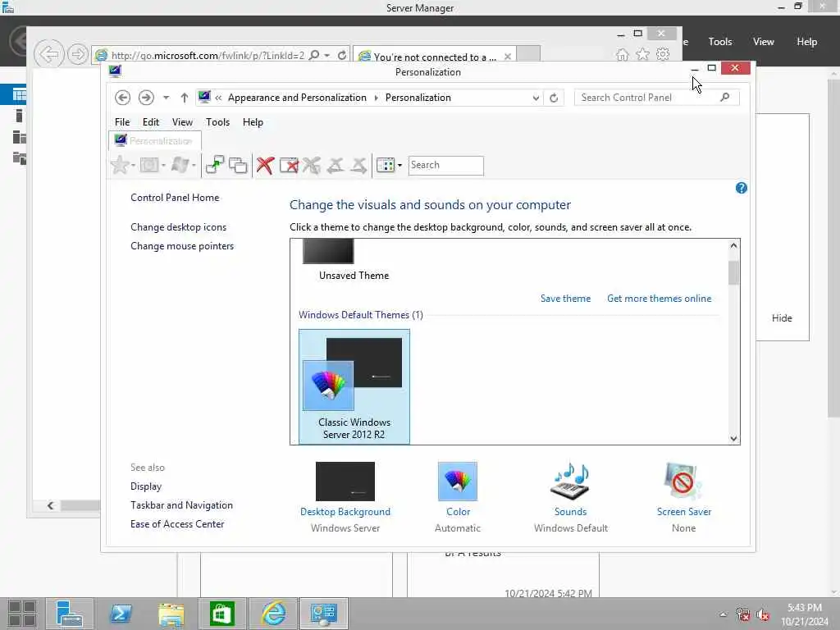Select the Unsaved Theme thumbnail
Viewport: 840px width, 630px height.
(328, 251)
